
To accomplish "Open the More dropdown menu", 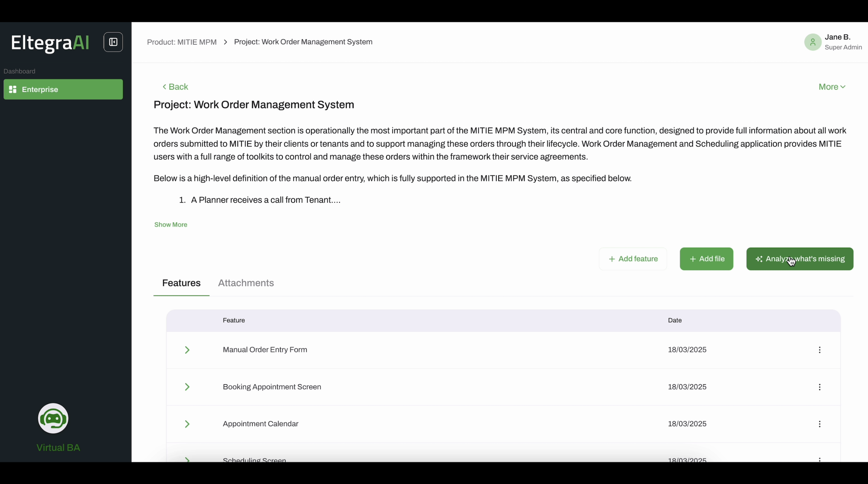I will pyautogui.click(x=832, y=87).
